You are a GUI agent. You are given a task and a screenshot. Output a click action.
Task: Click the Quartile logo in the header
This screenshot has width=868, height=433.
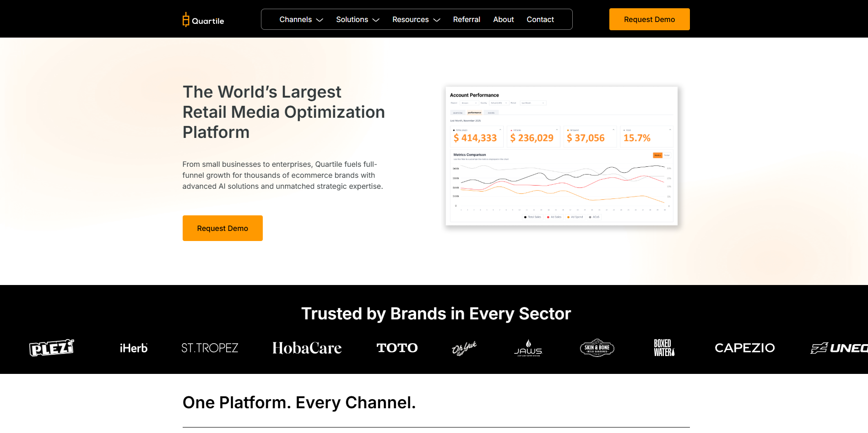point(203,20)
